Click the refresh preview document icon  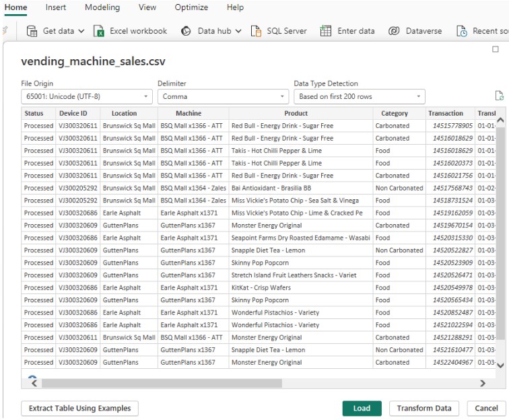499,96
